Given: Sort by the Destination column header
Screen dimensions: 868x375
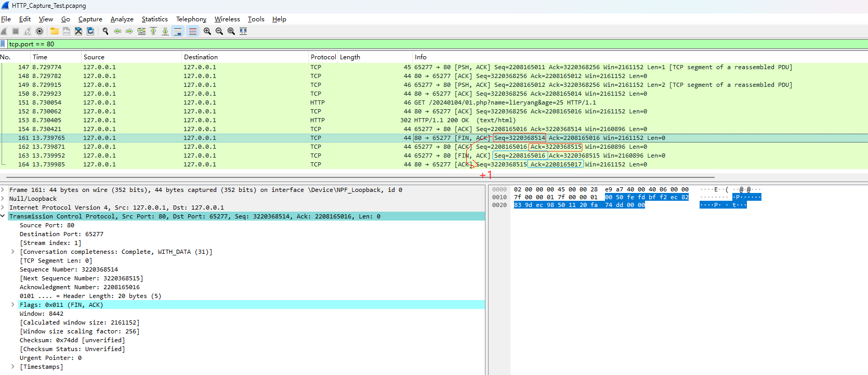Looking at the screenshot, I should (244, 57).
